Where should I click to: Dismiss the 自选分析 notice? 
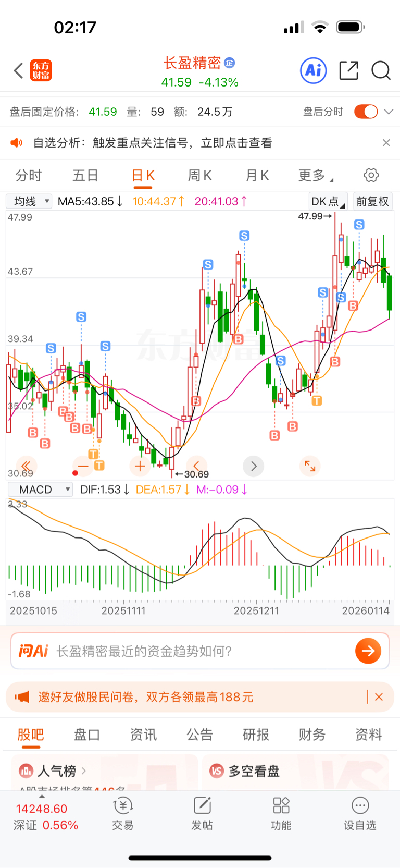(386, 143)
